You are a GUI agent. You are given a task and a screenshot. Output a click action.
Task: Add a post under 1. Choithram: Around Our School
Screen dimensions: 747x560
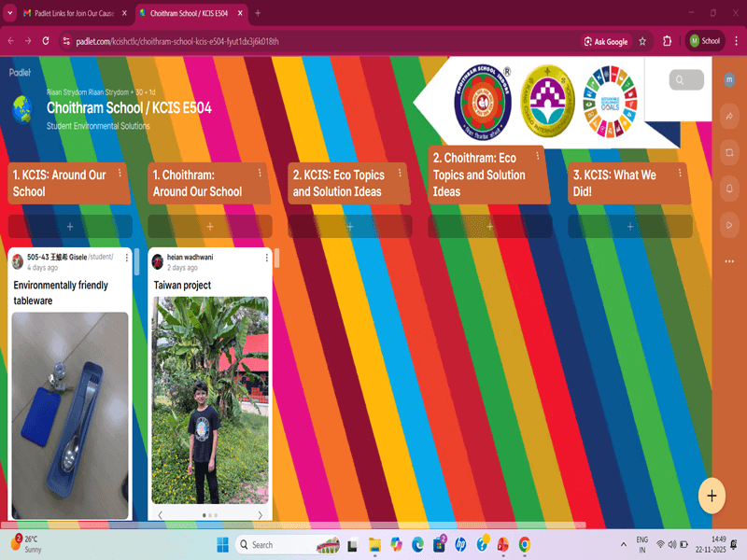[x=209, y=227]
